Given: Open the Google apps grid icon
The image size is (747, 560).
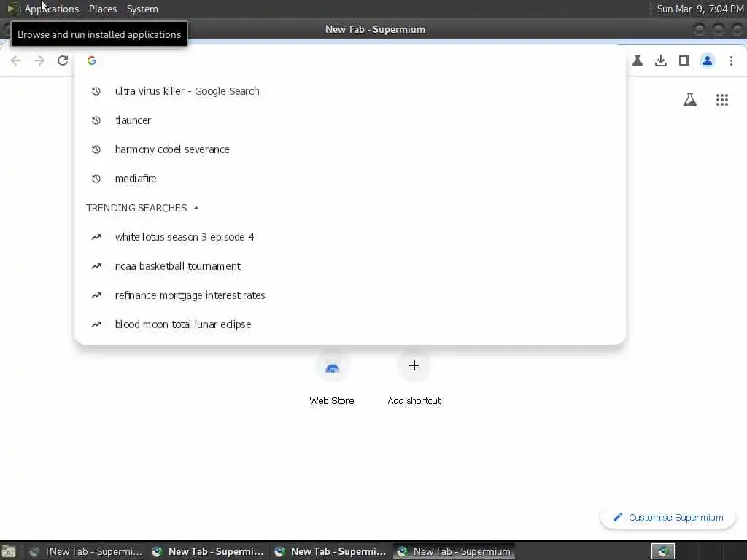Looking at the screenshot, I should [722, 100].
